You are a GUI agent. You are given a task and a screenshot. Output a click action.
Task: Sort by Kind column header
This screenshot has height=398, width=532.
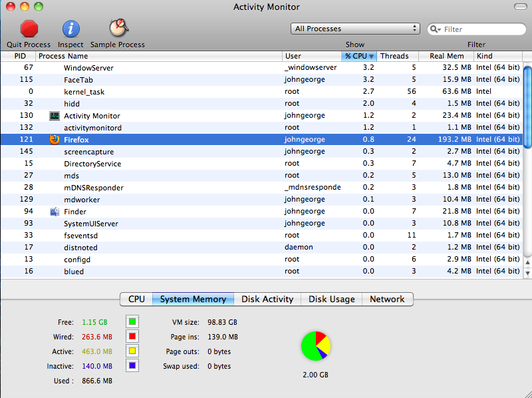(x=498, y=56)
